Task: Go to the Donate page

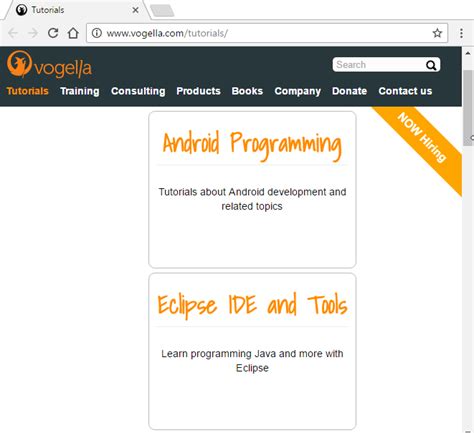Action: pyautogui.click(x=349, y=91)
